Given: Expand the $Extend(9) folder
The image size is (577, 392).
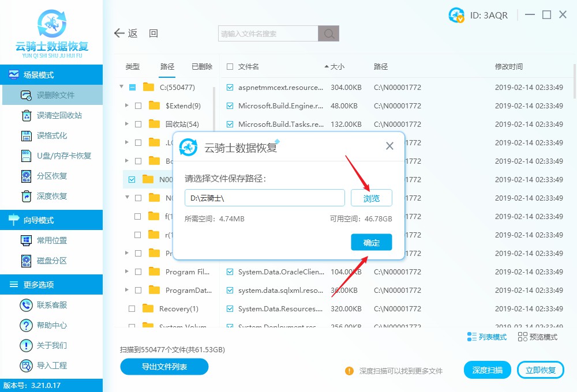Looking at the screenshot, I should [x=128, y=106].
